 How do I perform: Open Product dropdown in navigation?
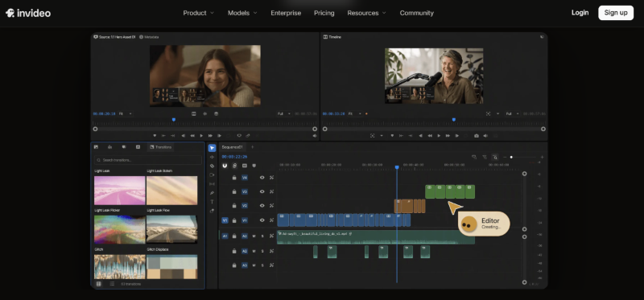pyautogui.click(x=198, y=13)
